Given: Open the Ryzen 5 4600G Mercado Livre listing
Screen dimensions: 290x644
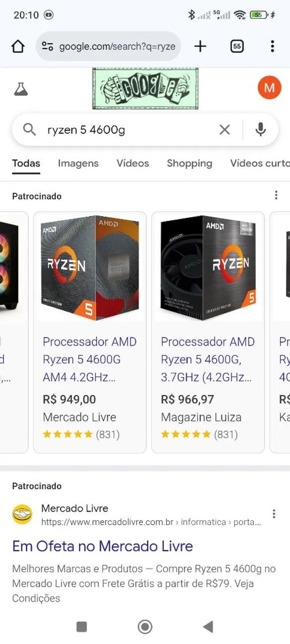Looking at the screenshot, I should coord(90,359).
